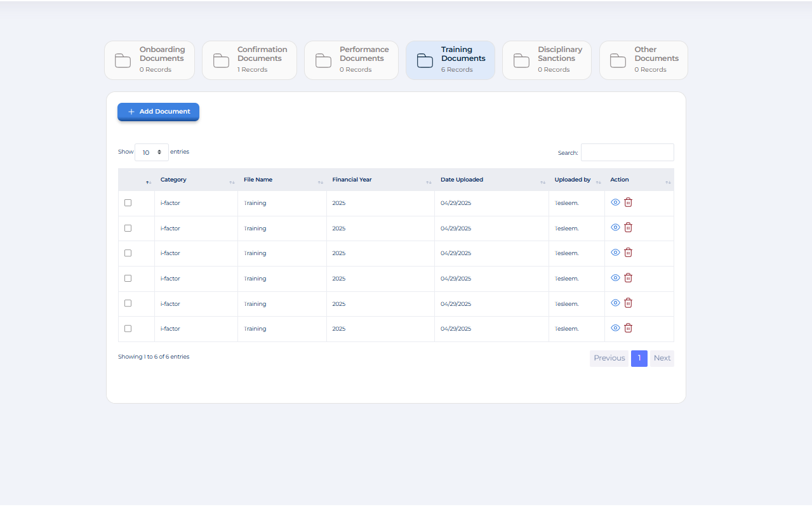This screenshot has height=509, width=812.
Task: Open the Show entries dropdown
Action: (x=152, y=152)
